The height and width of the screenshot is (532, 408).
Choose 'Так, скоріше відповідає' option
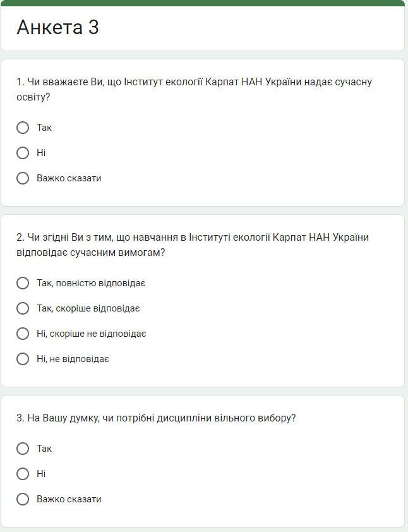(23, 308)
